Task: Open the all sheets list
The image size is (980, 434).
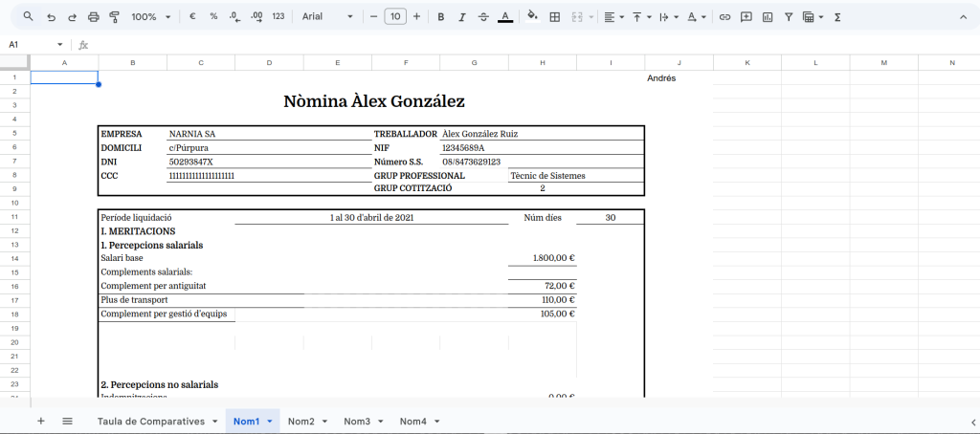Action: pyautogui.click(x=68, y=421)
